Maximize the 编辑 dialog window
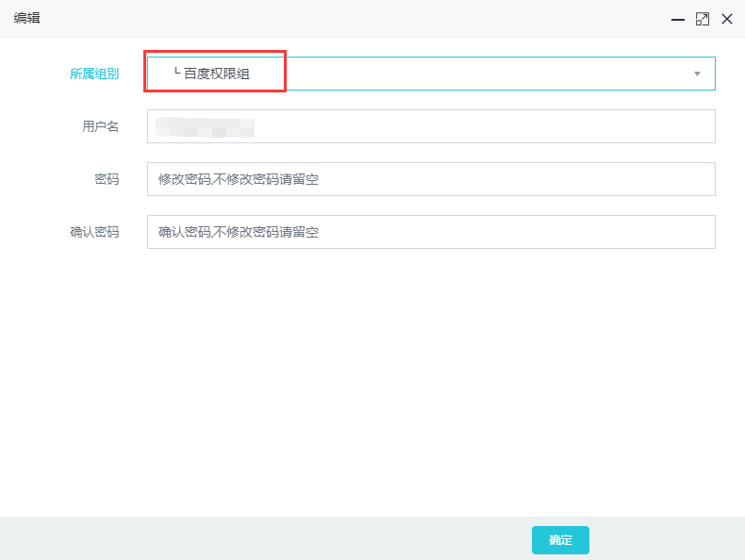Viewport: 745px width, 560px height. click(702, 19)
